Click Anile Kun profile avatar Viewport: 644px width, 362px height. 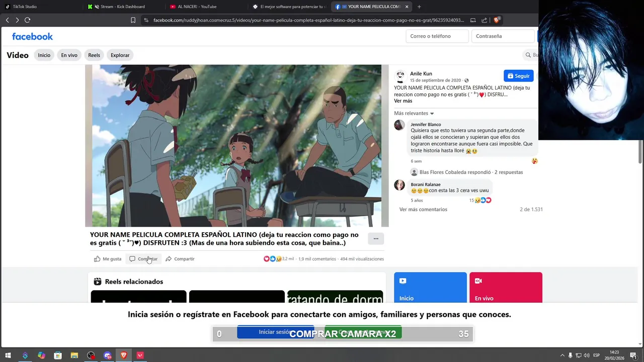pos(400,76)
